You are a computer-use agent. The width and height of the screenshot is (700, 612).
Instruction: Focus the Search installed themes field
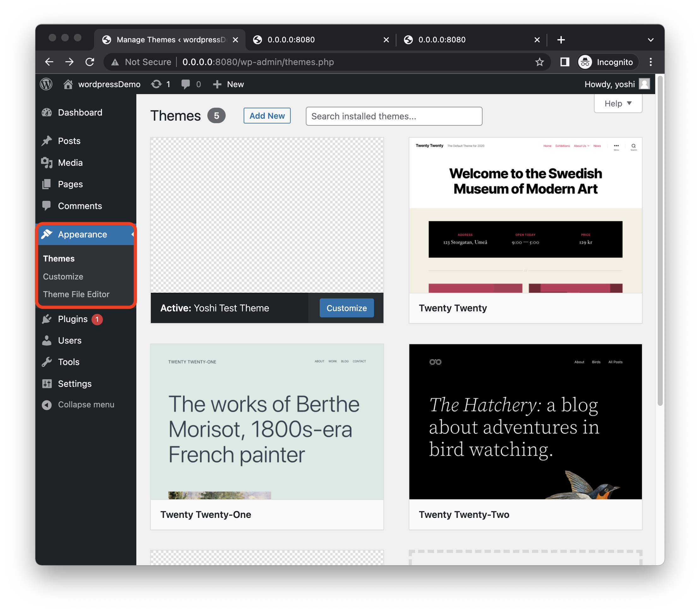point(394,116)
